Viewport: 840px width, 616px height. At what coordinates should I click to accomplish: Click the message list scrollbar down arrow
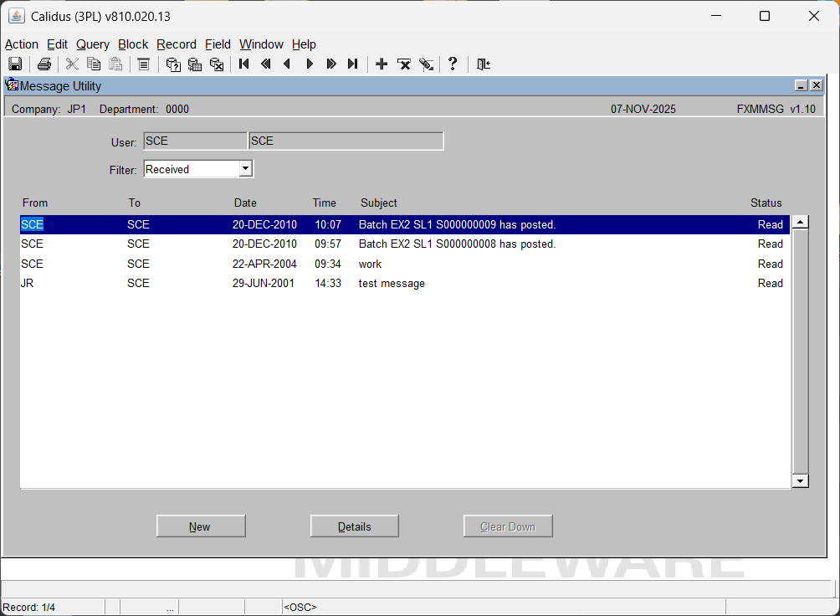tap(800, 480)
